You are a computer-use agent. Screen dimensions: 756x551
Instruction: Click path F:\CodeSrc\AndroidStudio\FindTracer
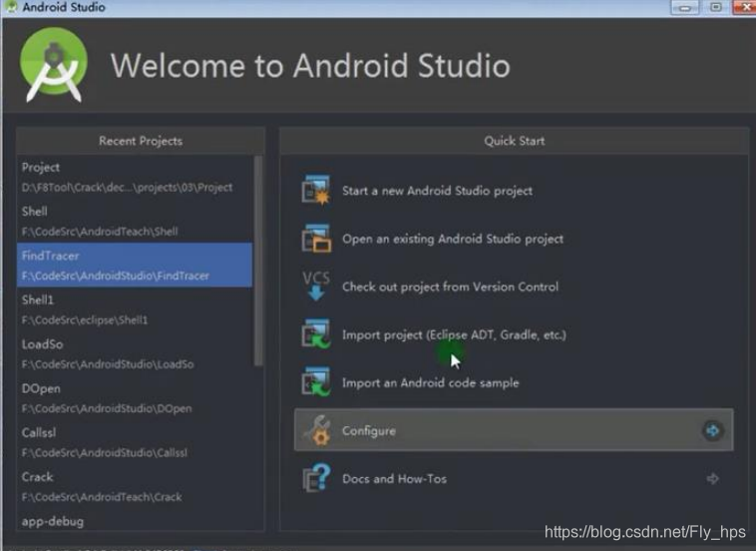[x=116, y=275]
